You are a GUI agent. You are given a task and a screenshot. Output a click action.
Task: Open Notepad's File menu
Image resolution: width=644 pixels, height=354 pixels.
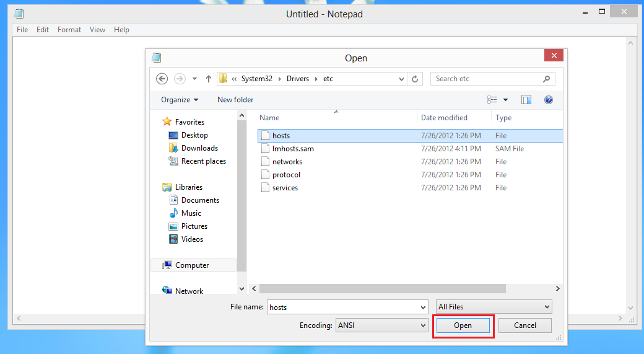click(22, 30)
